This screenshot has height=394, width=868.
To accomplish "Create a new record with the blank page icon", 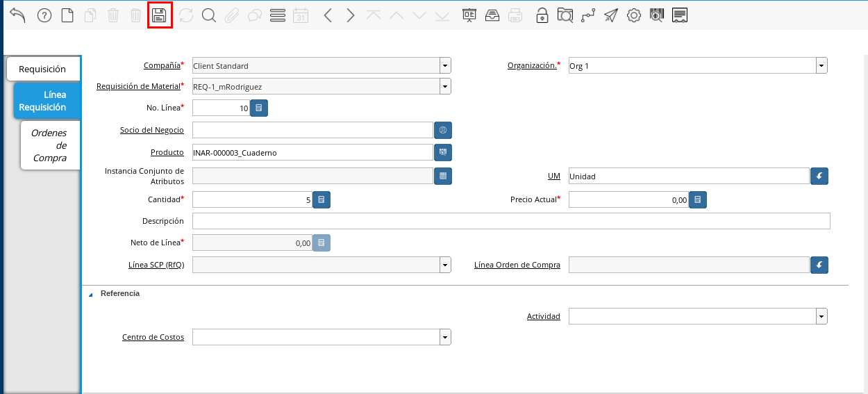I will click(67, 15).
